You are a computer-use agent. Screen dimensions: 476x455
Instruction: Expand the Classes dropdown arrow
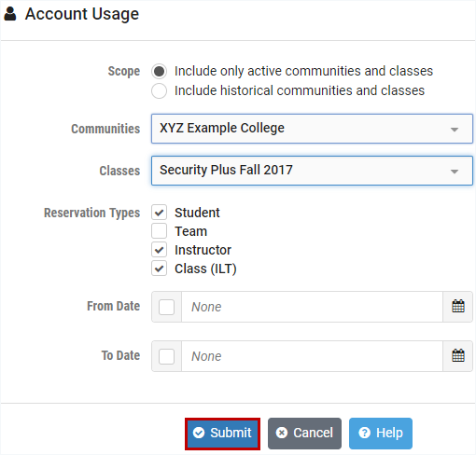[x=455, y=172]
